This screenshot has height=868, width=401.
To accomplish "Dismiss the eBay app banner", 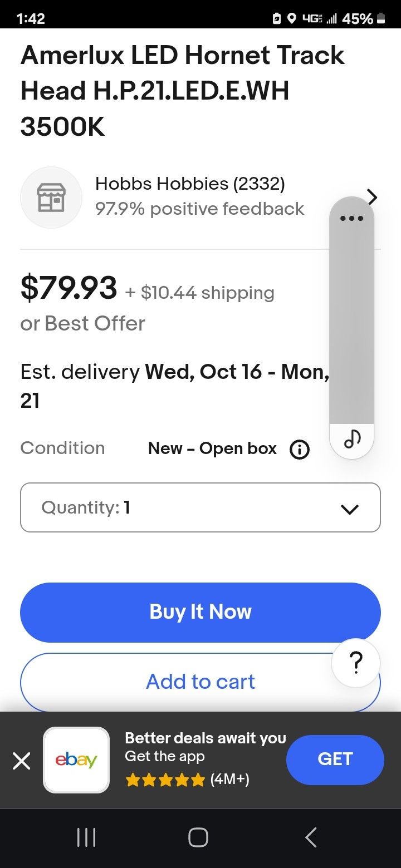I will (21, 760).
